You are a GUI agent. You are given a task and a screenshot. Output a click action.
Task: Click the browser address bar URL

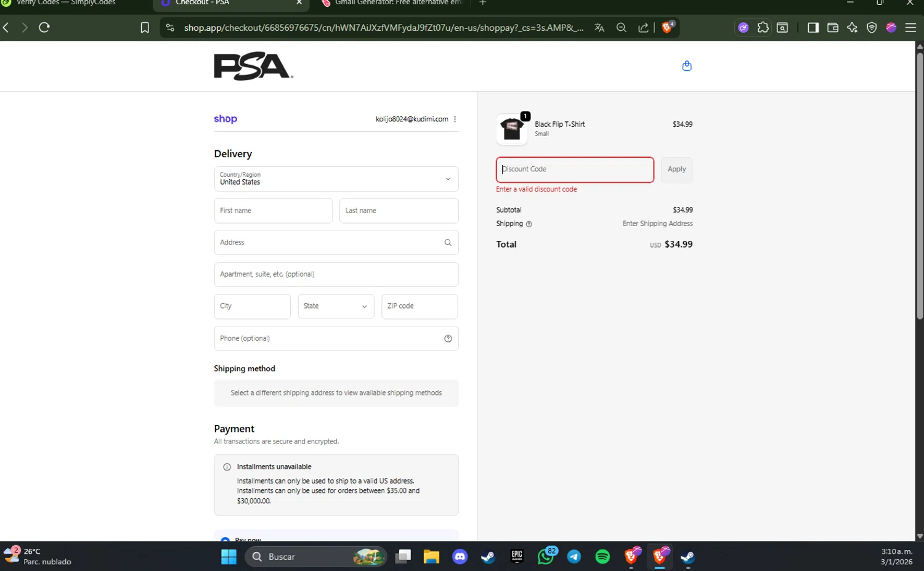pos(384,28)
